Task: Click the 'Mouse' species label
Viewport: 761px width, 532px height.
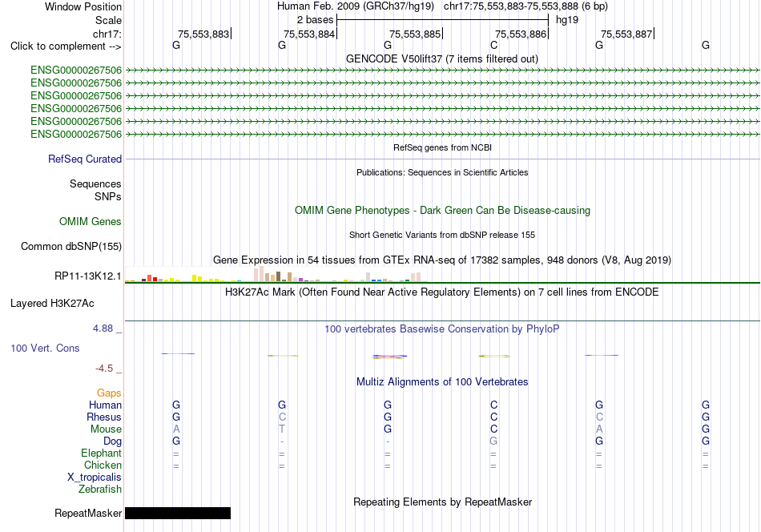Action: [106, 429]
